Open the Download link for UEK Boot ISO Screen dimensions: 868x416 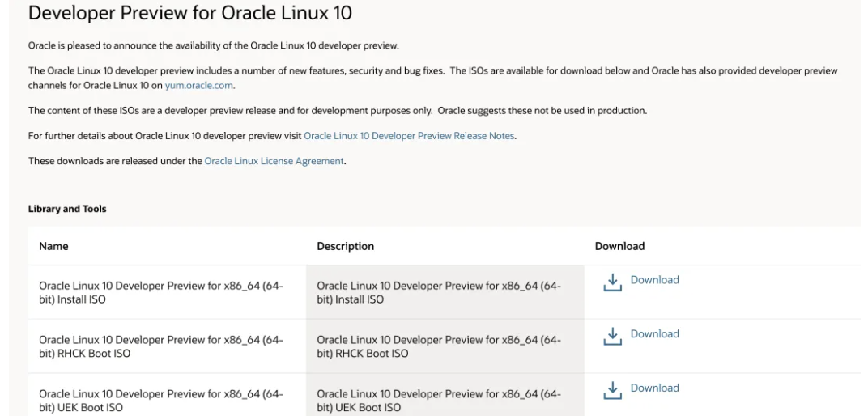(654, 388)
